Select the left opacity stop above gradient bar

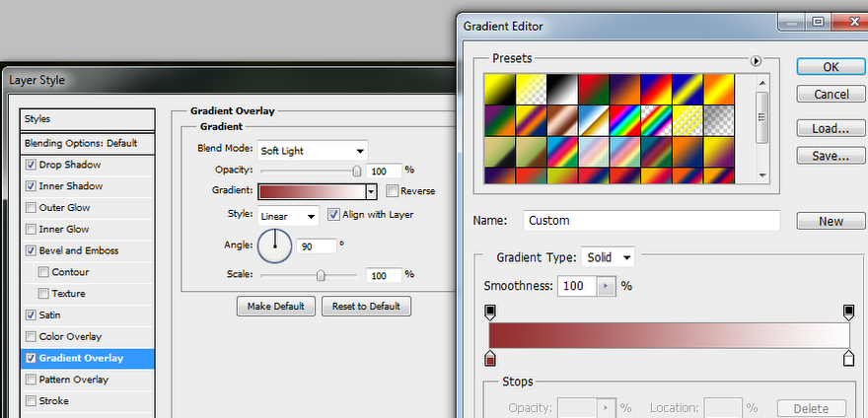tap(490, 312)
